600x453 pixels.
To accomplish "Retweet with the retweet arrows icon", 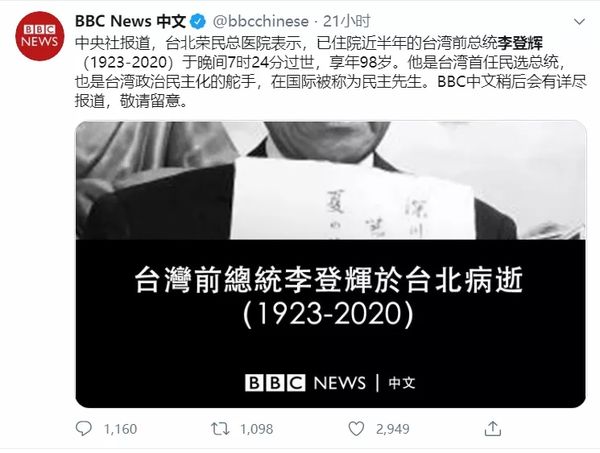I will pyautogui.click(x=220, y=429).
